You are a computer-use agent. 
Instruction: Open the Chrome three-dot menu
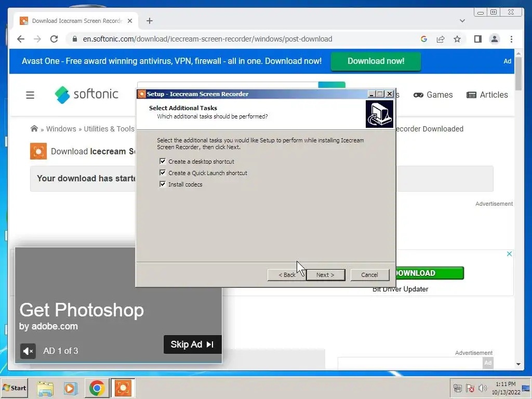tap(511, 39)
